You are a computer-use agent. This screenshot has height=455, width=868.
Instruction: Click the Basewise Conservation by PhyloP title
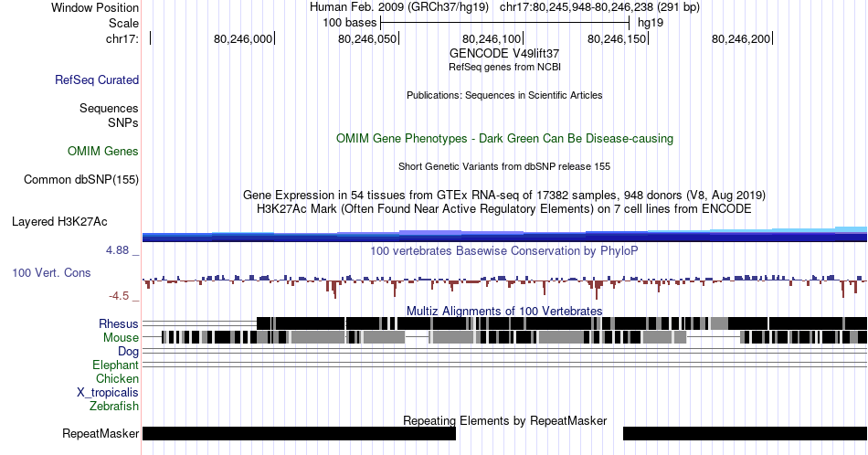pyautogui.click(x=504, y=250)
